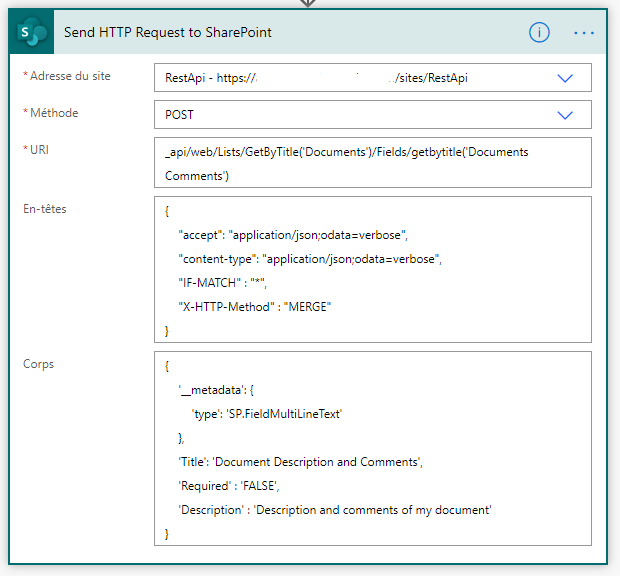Click the '__metadata' line in Corps
This screenshot has height=576, width=620.
(216, 390)
